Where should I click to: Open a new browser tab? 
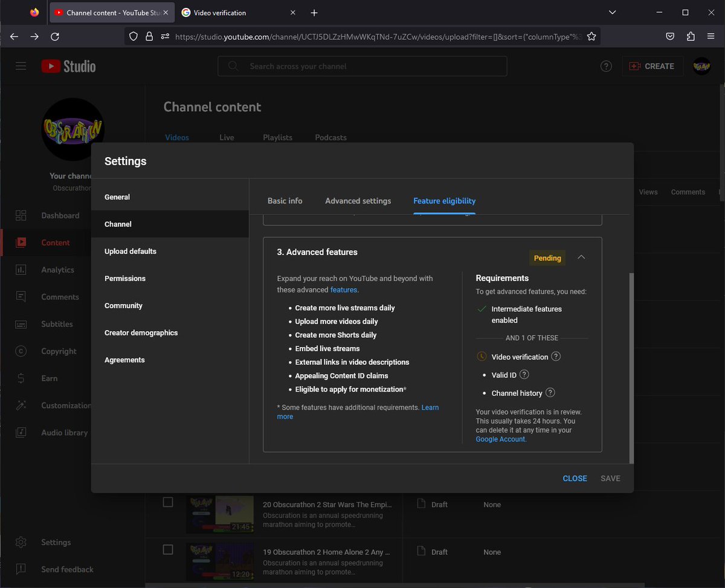coord(314,13)
